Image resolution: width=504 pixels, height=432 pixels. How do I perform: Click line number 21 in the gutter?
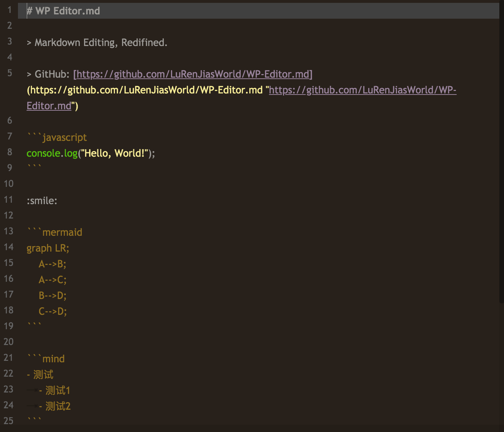(x=8, y=358)
